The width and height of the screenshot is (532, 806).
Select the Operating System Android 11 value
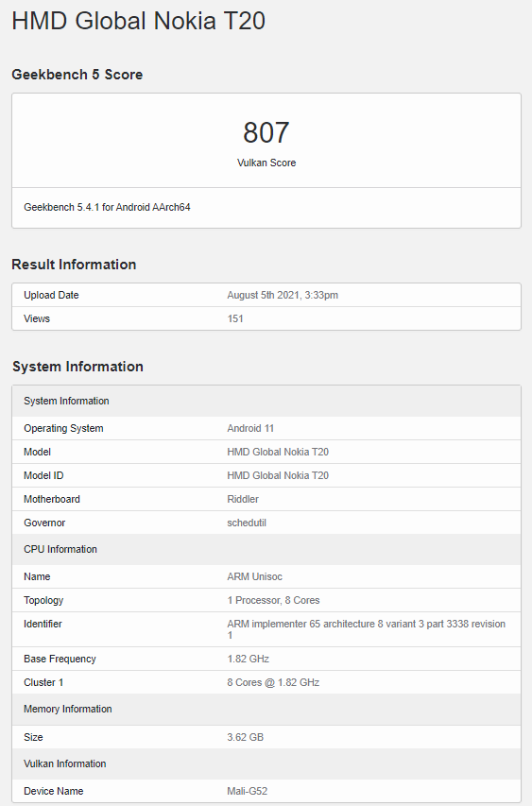(x=250, y=428)
